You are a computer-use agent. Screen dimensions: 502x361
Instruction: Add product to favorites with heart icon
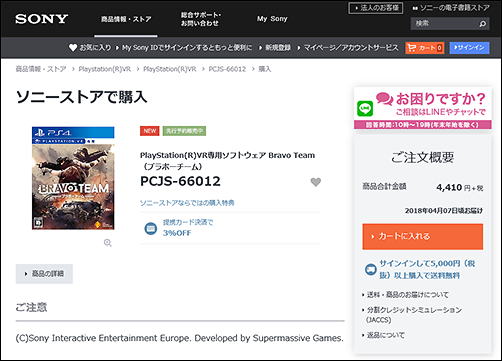(x=316, y=182)
